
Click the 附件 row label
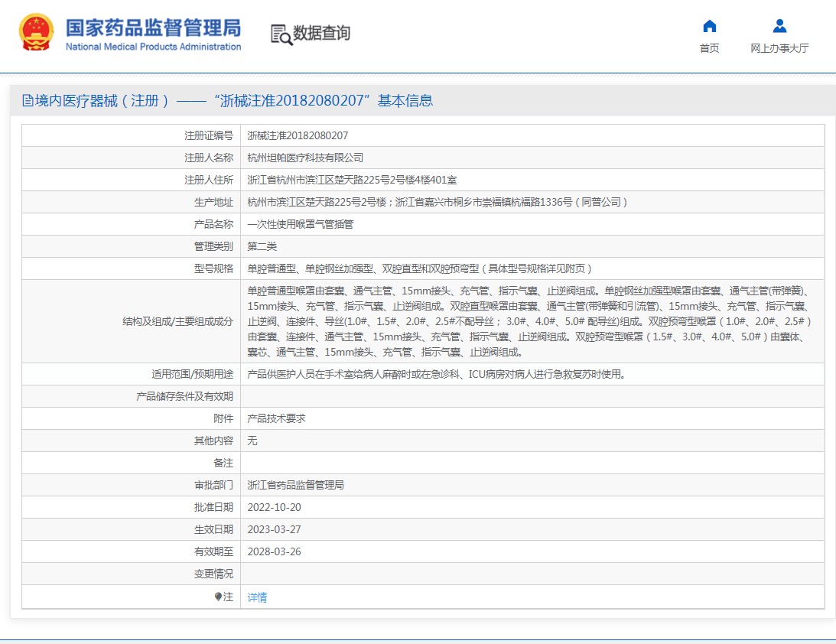click(223, 418)
